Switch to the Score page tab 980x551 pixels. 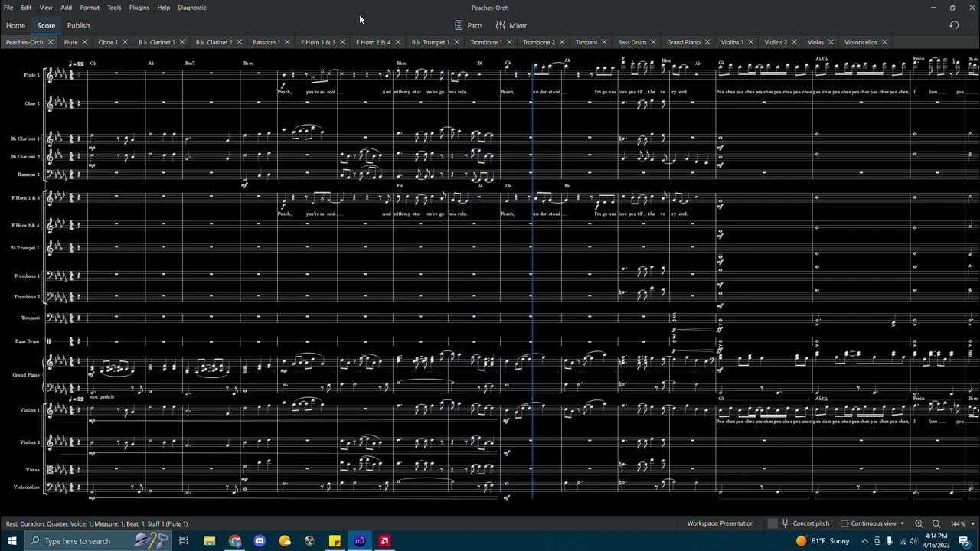click(x=46, y=25)
